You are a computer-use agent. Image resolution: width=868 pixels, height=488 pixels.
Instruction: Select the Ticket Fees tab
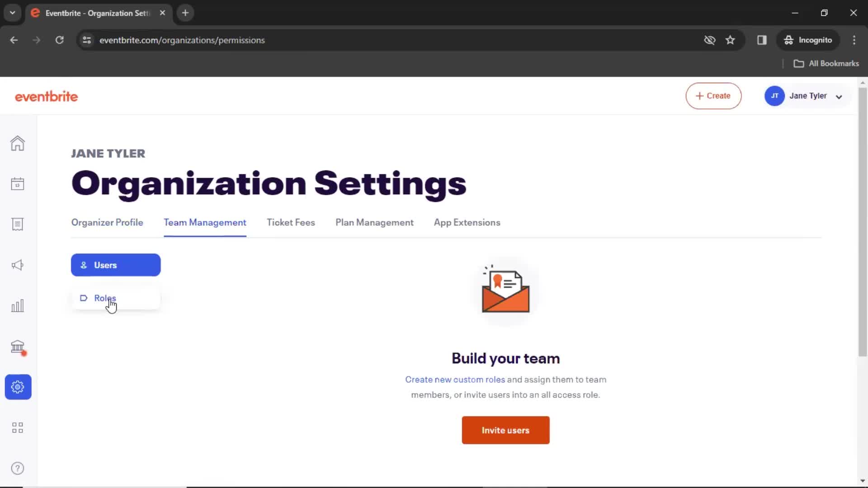(292, 222)
